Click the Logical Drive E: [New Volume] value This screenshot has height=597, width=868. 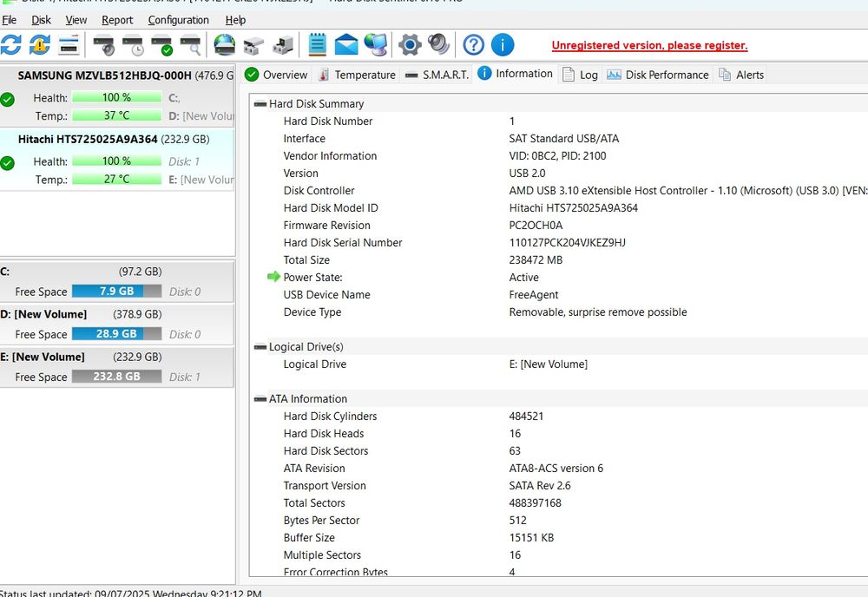[549, 364]
